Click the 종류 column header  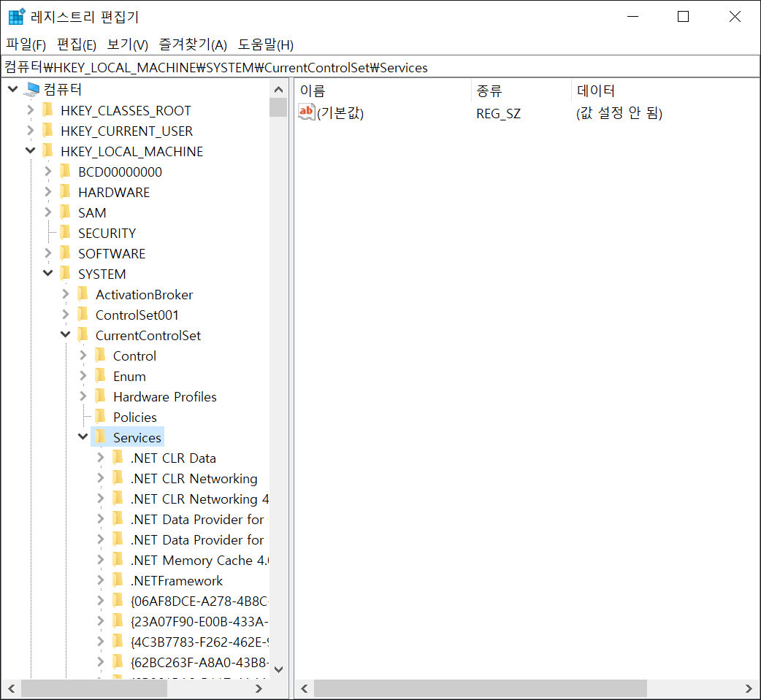521,91
